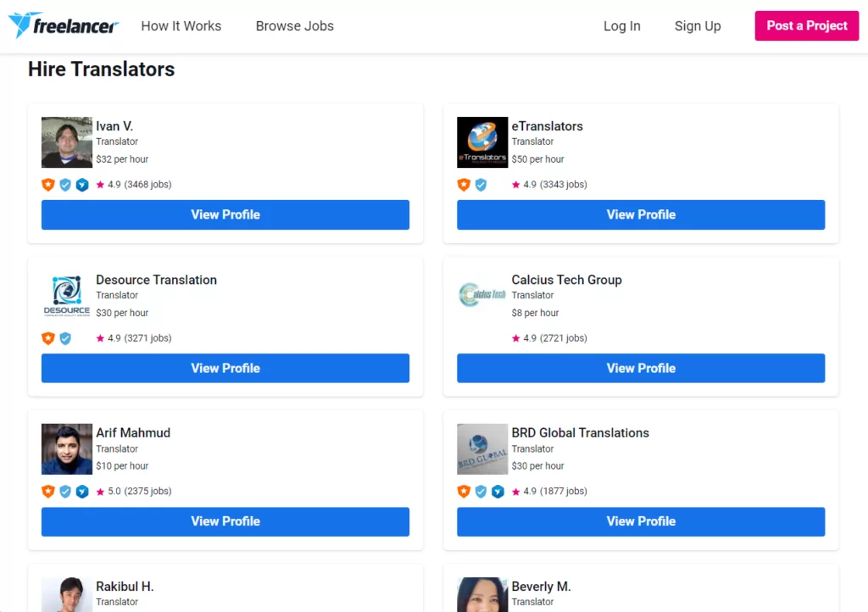Click Ivan V.'s orange star shield badge
Viewport: 868px width, 612px height.
click(48, 184)
